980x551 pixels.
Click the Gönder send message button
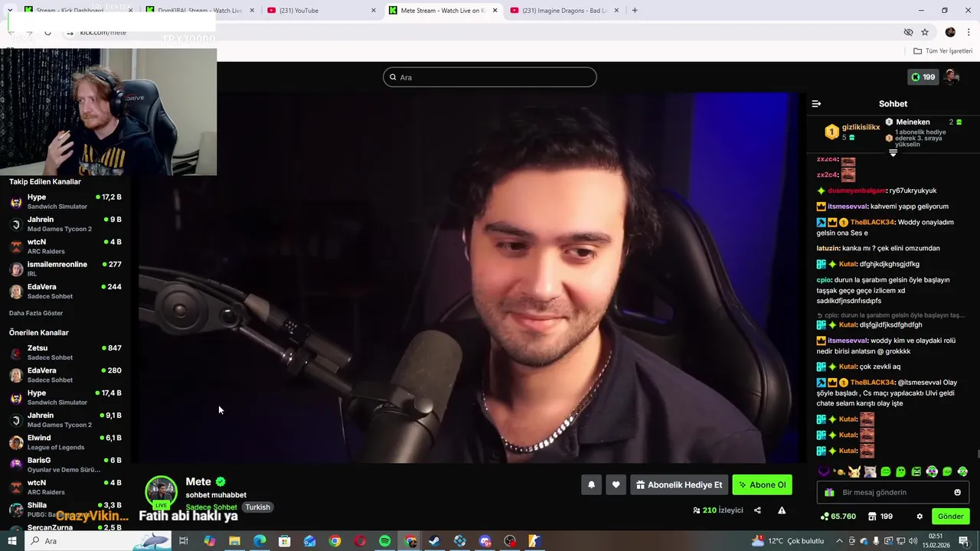(950, 517)
